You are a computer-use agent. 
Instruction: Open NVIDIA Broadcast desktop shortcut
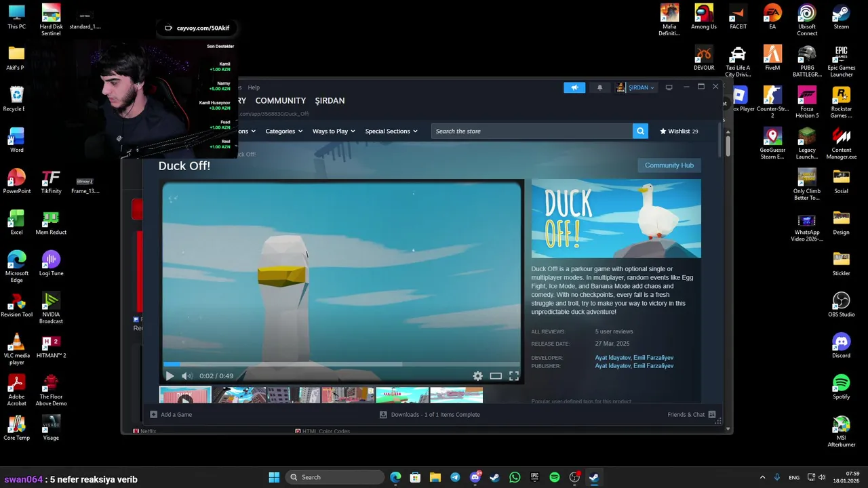tap(51, 308)
